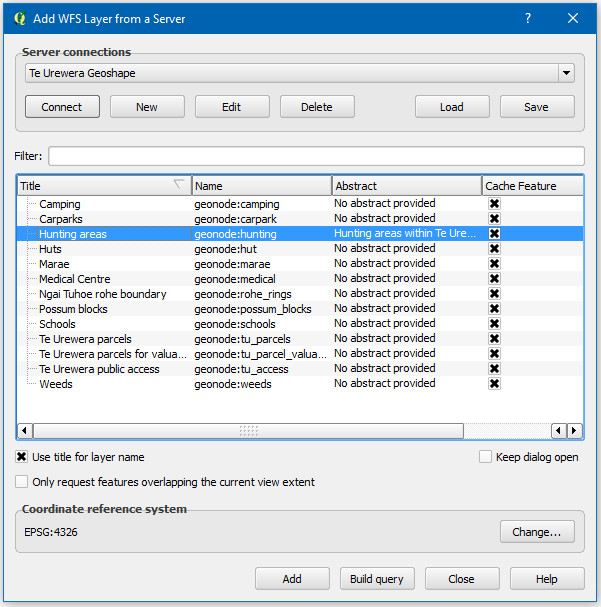
Task: Click the Save connections button
Action: (x=537, y=107)
